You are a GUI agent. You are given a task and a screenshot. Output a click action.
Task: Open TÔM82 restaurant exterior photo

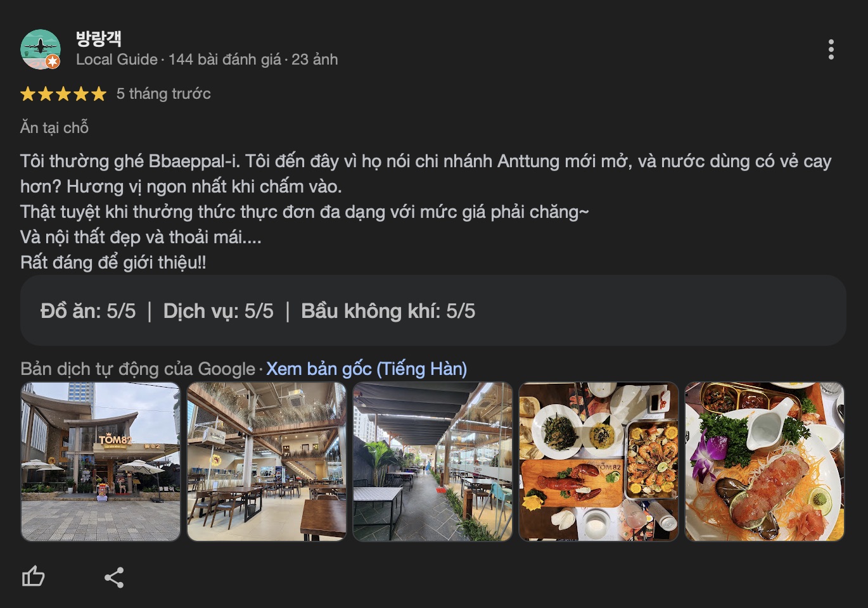pyautogui.click(x=101, y=462)
